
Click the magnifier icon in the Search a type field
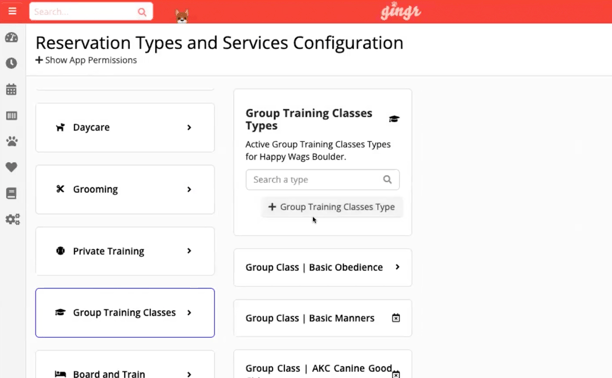coord(387,179)
